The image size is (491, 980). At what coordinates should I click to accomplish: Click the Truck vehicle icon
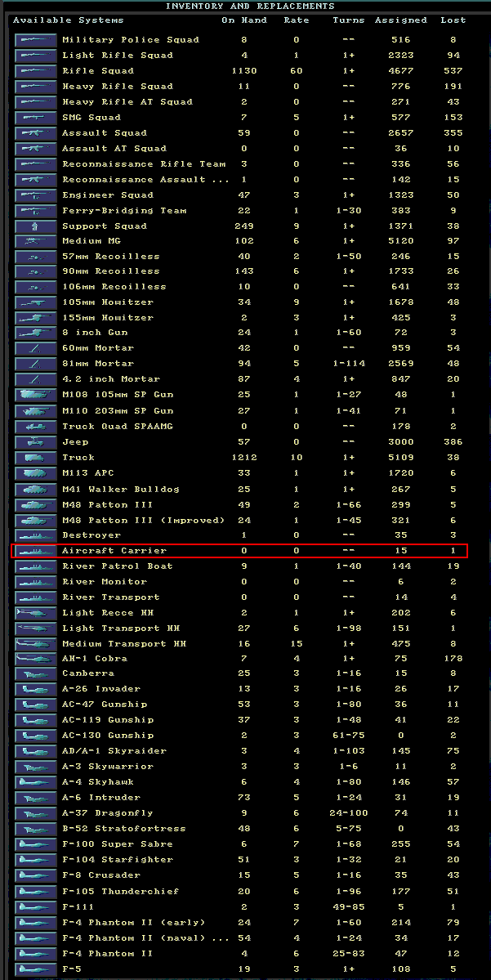click(x=36, y=458)
